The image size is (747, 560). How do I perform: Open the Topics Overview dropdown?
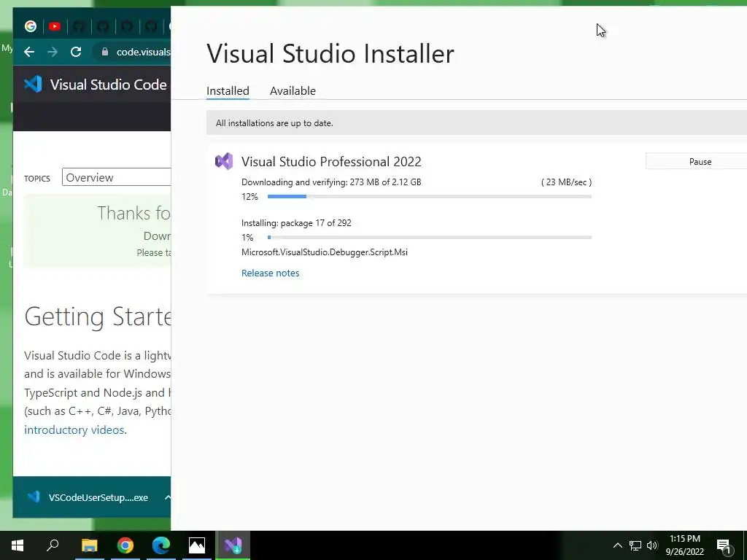coord(116,177)
